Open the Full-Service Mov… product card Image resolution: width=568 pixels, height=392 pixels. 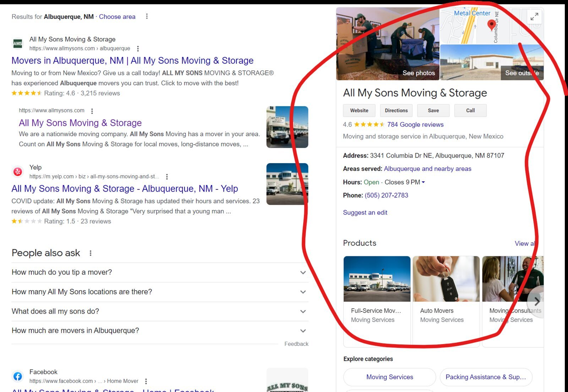[x=377, y=301]
